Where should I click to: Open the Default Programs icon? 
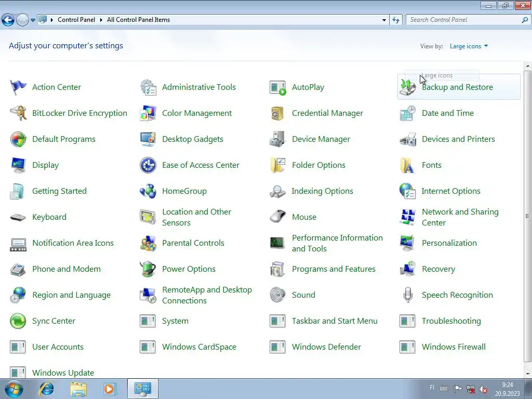click(x=18, y=139)
